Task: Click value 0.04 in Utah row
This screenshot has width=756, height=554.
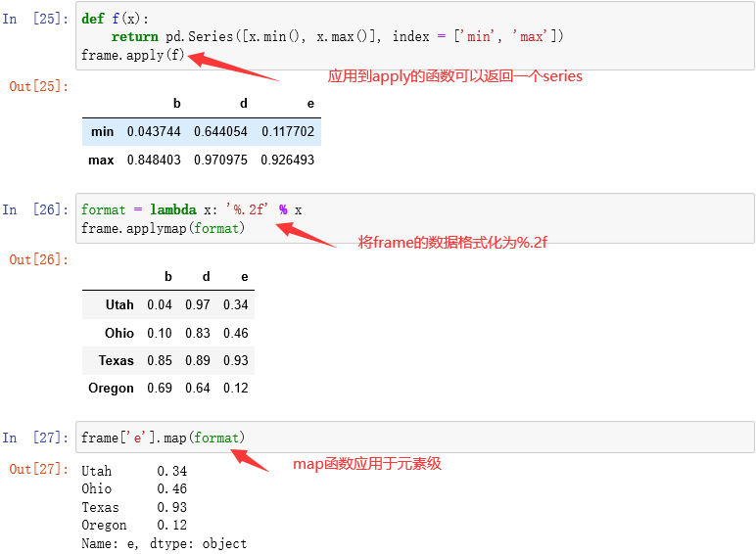Action: tap(160, 305)
